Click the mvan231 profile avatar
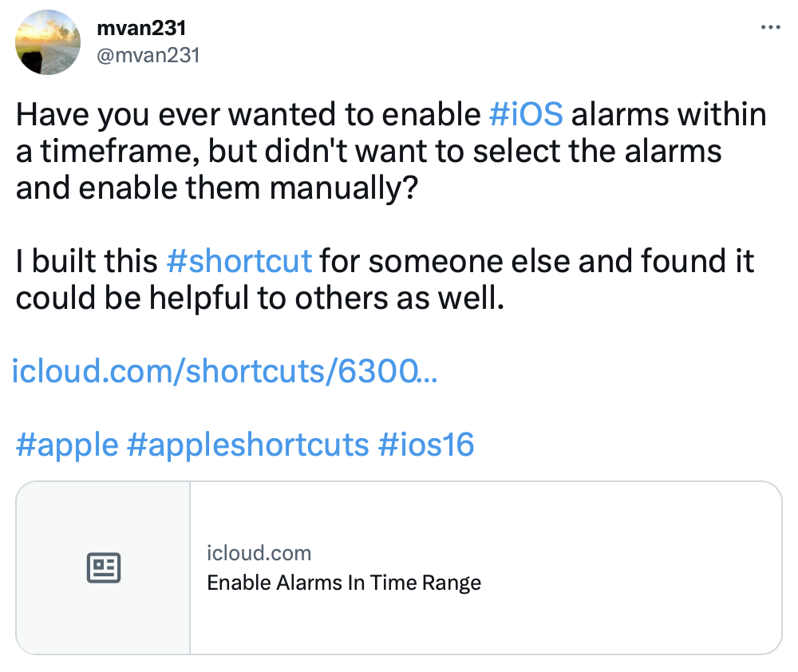 tap(48, 42)
